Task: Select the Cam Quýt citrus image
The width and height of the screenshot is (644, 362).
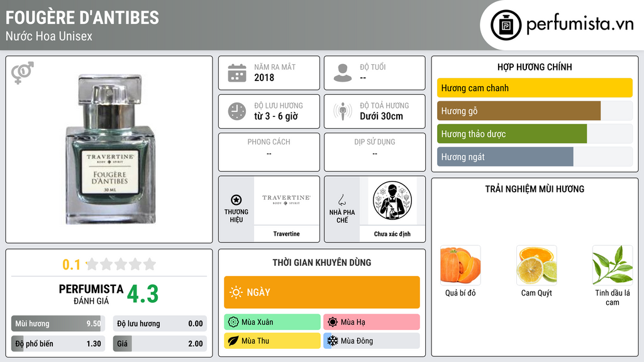Action: coord(536,265)
